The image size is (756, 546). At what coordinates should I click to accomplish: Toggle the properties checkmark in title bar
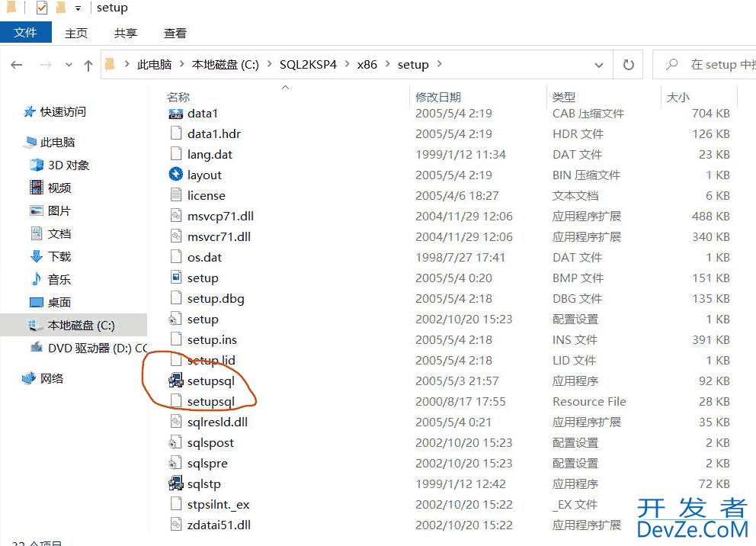(42, 8)
